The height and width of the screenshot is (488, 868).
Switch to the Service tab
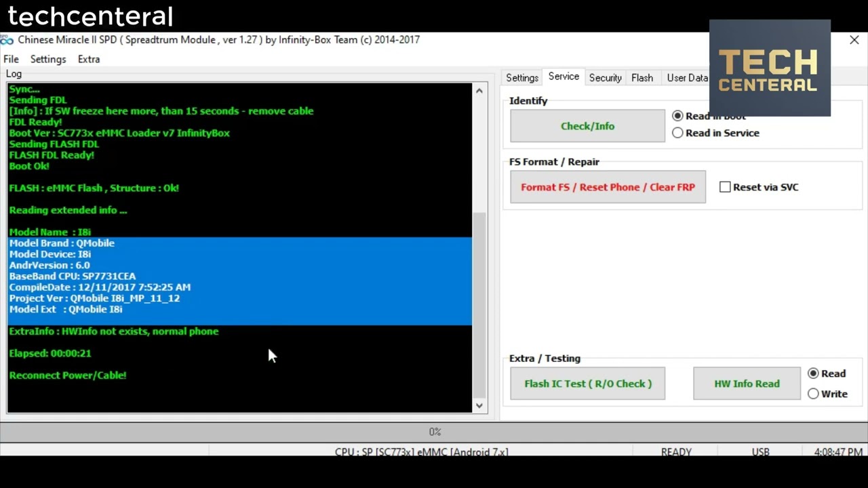[564, 77]
